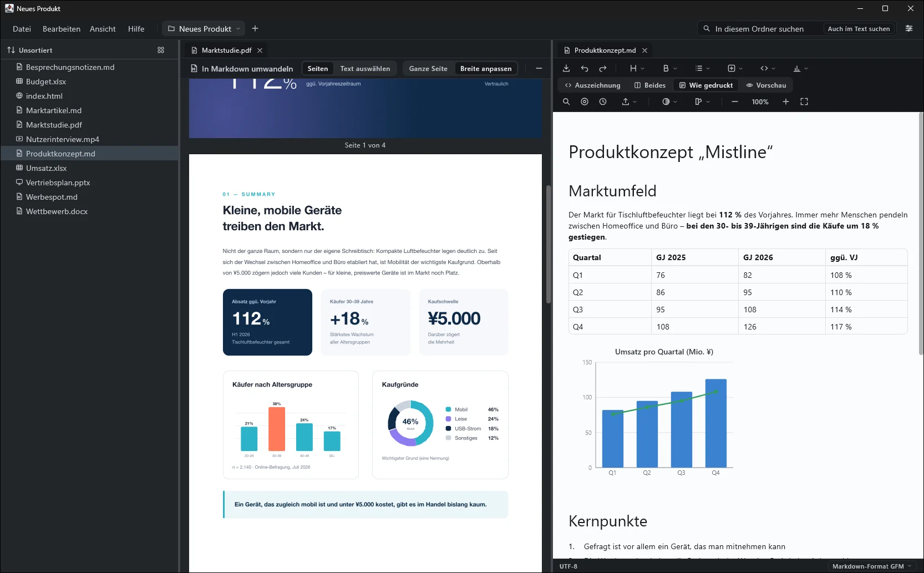Open search filter settings sliders icon
Screen dimensions: 924x573
pyautogui.click(x=909, y=28)
